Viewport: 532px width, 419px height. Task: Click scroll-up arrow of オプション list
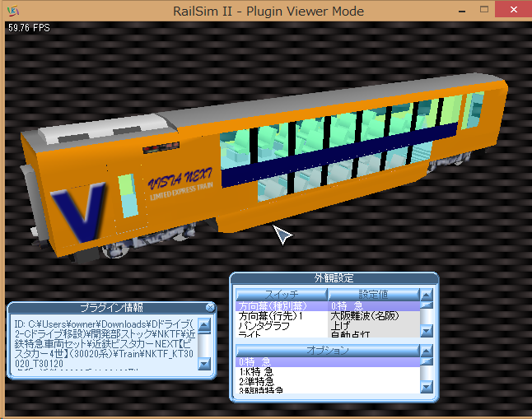click(x=427, y=351)
